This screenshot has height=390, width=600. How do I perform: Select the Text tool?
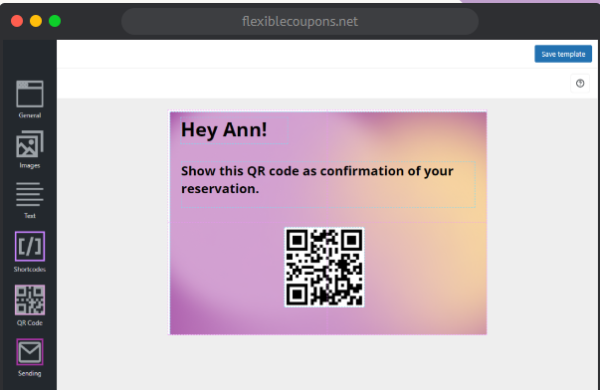coord(29,200)
